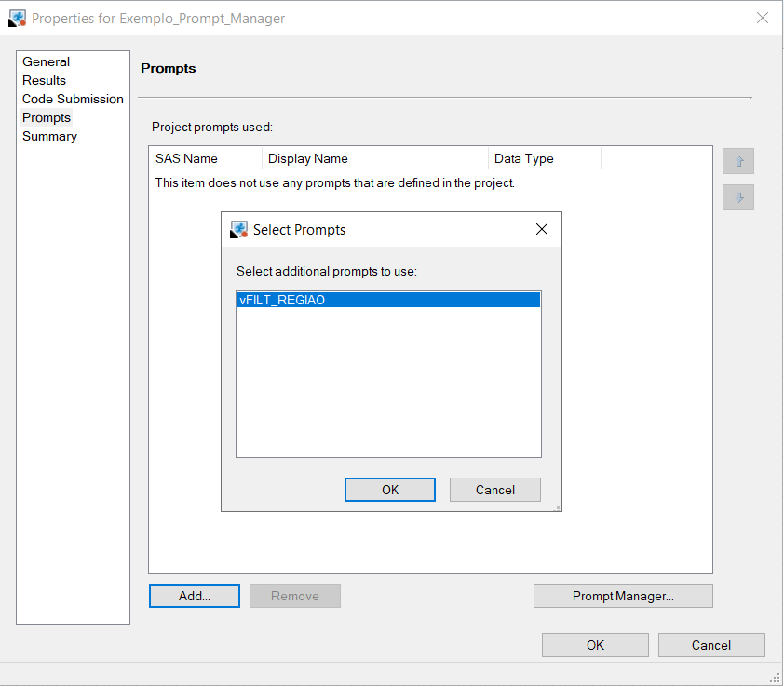
Task: Click the Select Prompts dialog icon
Action: click(x=239, y=229)
